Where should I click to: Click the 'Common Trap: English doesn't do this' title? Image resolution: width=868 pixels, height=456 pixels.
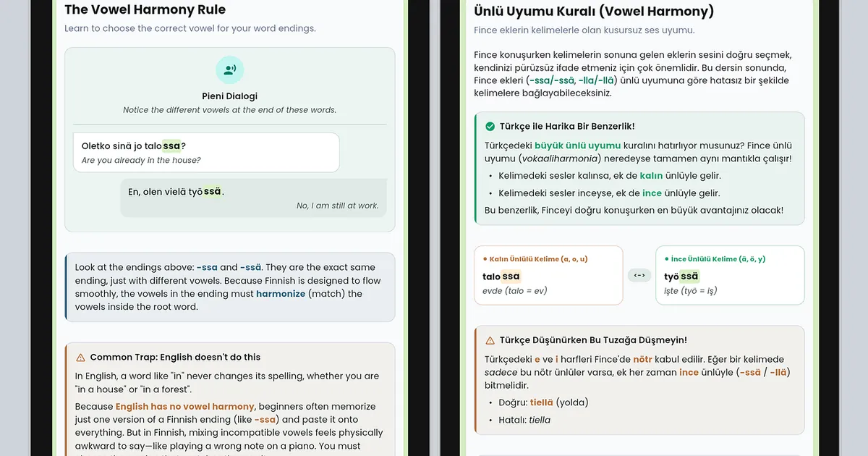175,358
